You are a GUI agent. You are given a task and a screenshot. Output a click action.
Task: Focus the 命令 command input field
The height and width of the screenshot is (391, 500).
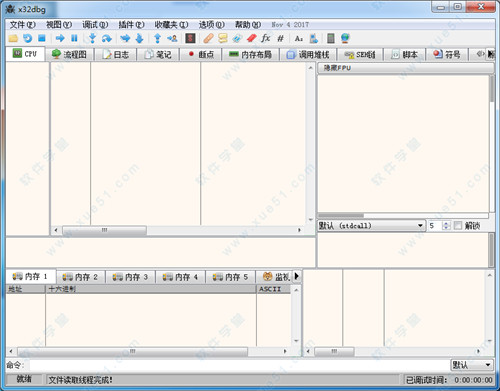pyautogui.click(x=239, y=365)
